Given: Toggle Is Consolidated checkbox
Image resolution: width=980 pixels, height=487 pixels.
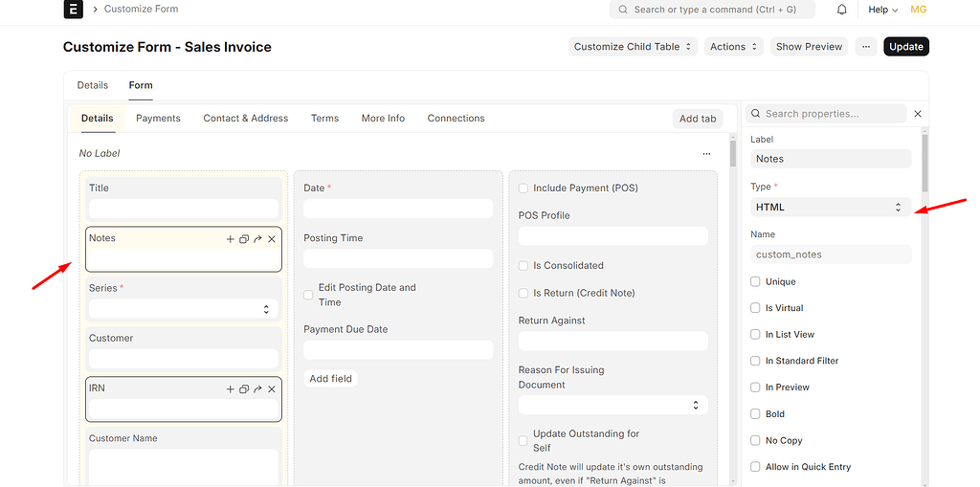Looking at the screenshot, I should click(x=523, y=266).
